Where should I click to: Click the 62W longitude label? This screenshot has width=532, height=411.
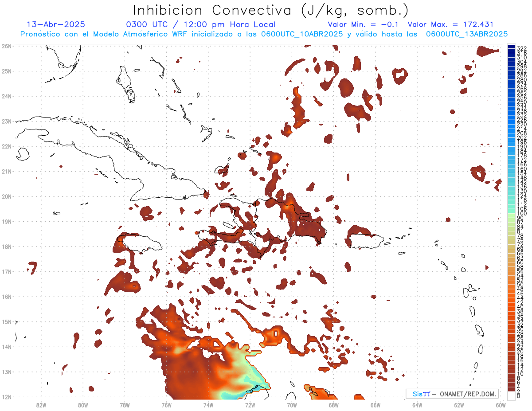(x=459, y=404)
